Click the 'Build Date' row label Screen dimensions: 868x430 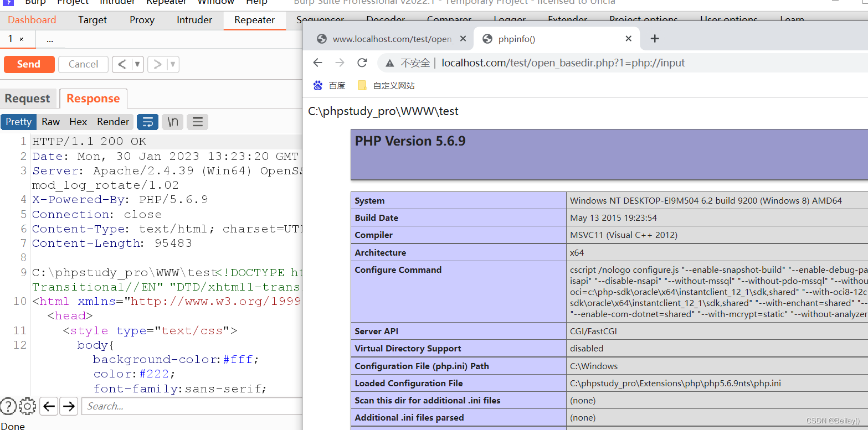377,218
